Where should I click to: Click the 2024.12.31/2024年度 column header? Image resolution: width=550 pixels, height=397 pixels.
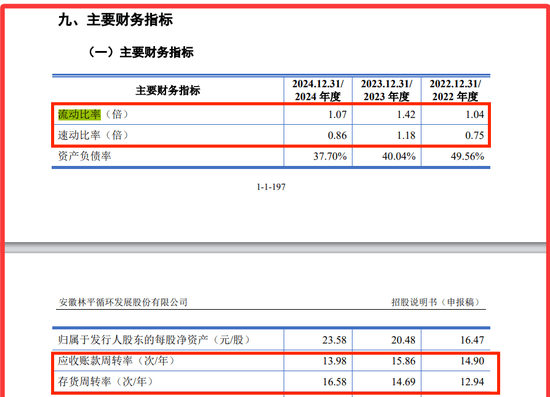click(x=318, y=90)
